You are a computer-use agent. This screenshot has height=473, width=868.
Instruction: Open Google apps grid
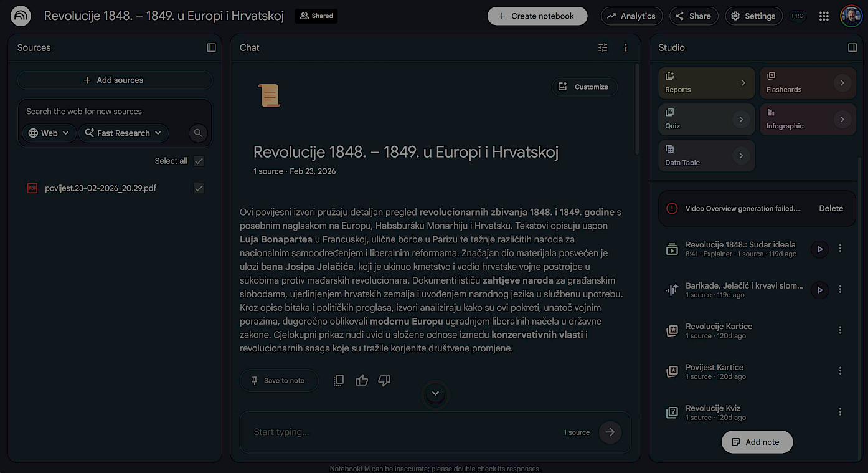[x=824, y=16]
